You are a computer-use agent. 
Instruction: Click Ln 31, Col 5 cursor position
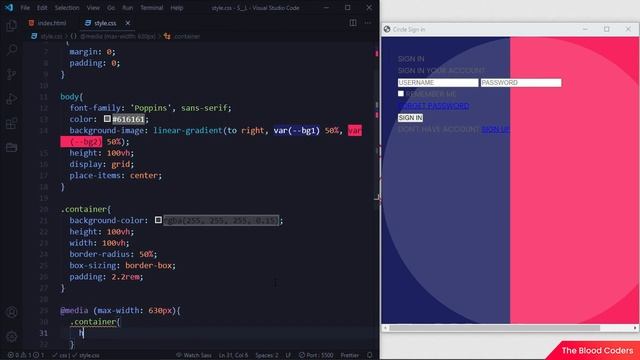pos(233,355)
